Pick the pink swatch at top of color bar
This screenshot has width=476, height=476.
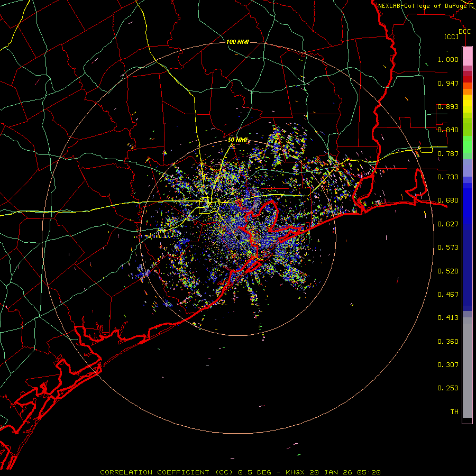coord(467,56)
